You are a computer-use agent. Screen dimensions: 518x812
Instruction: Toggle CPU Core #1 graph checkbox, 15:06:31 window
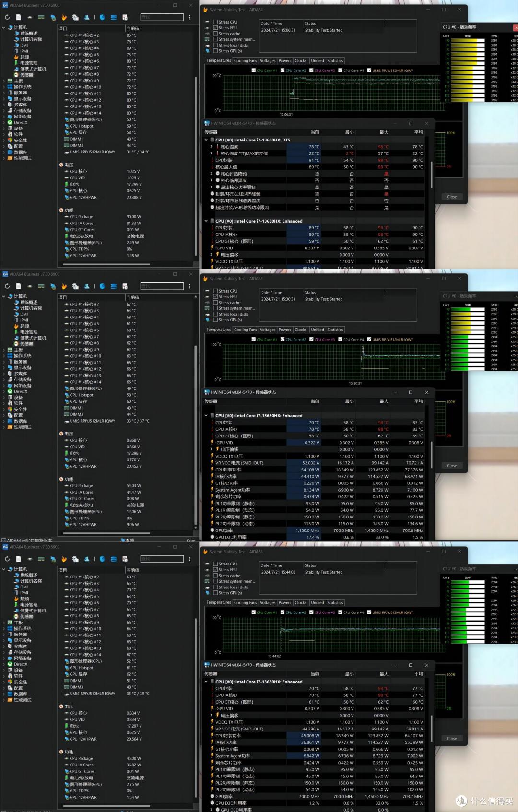point(254,71)
